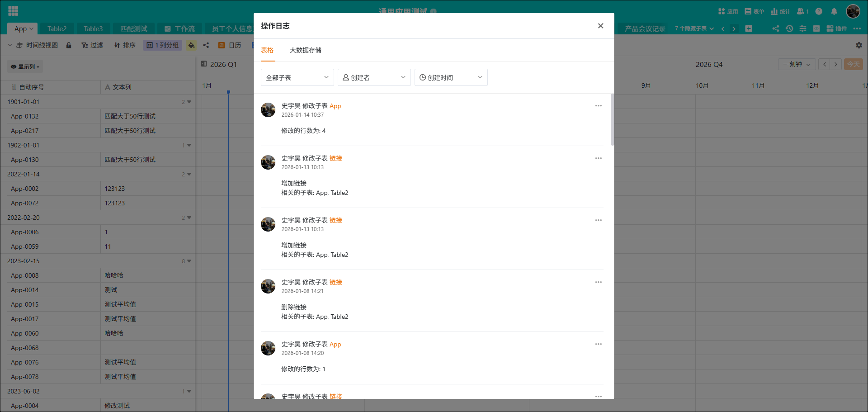
Task: Click the App link in the first log entry
Action: (335, 106)
